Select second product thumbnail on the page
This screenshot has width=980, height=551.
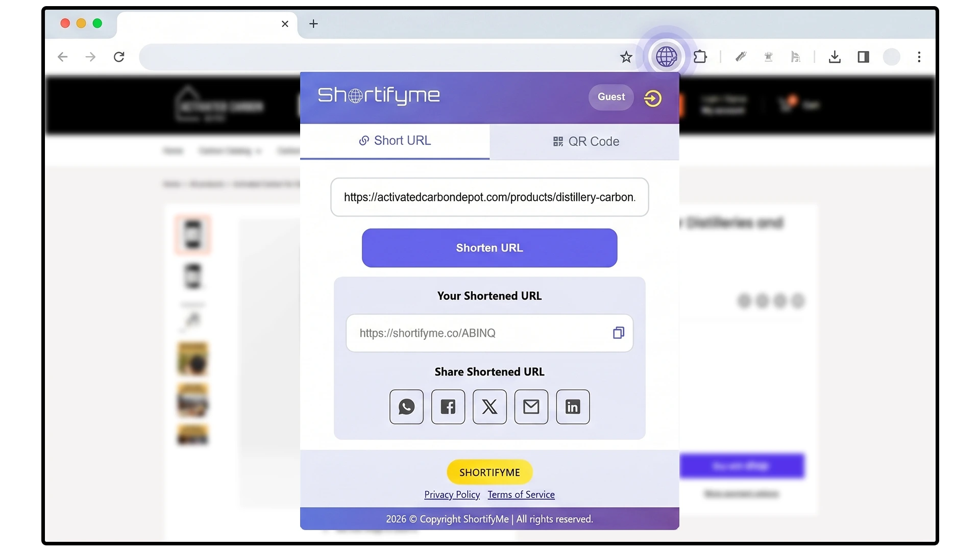[192, 276]
